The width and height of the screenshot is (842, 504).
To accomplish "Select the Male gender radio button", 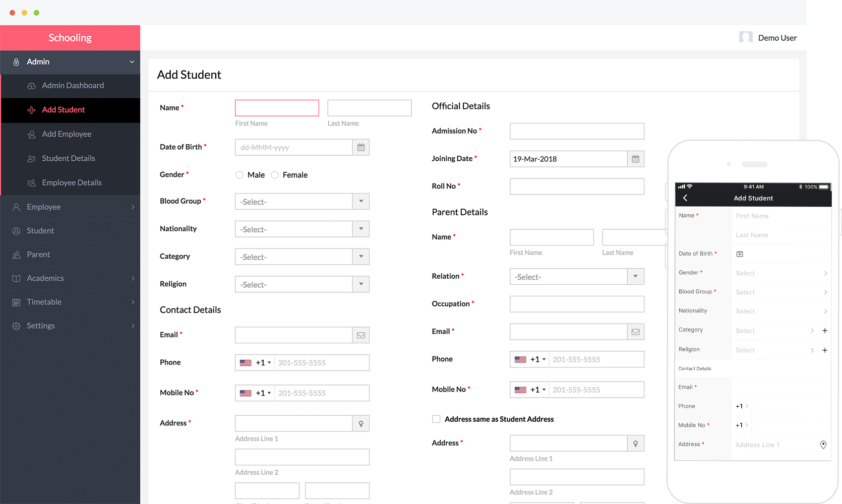I will click(239, 175).
